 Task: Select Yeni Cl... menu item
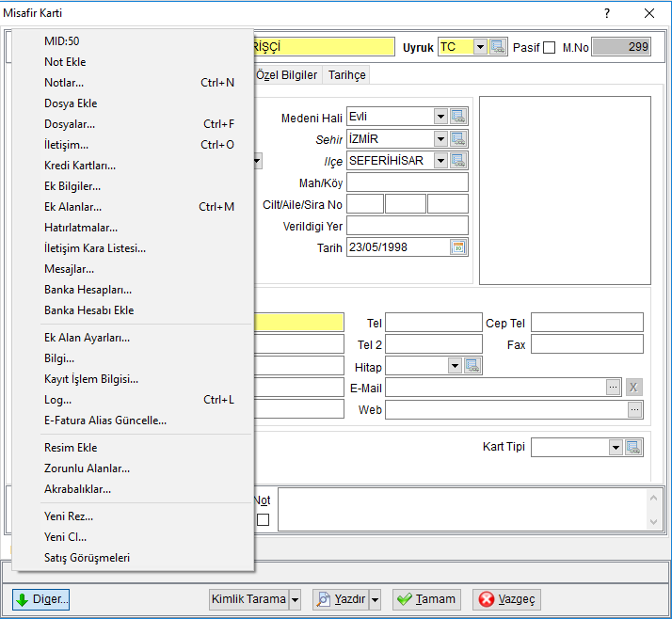[x=133, y=537]
